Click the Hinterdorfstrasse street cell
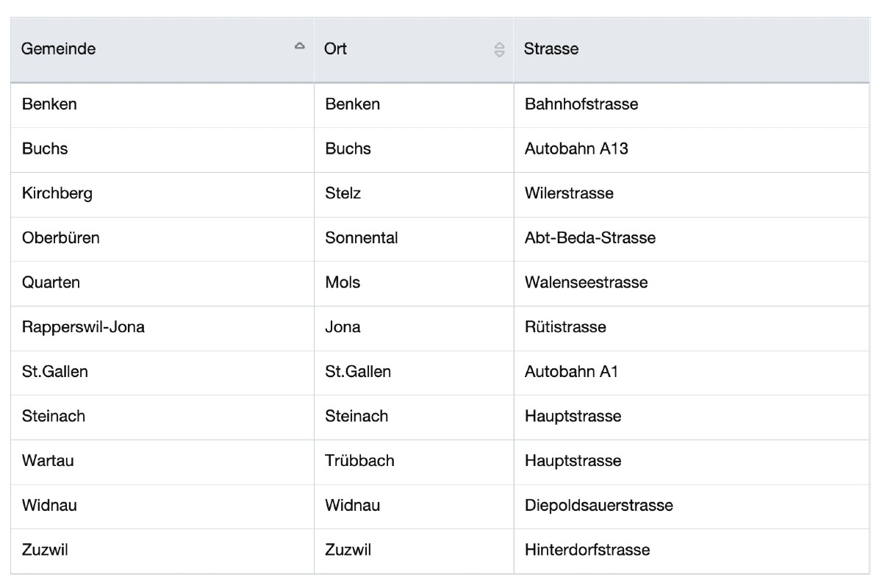The width and height of the screenshot is (882, 588). click(x=587, y=550)
